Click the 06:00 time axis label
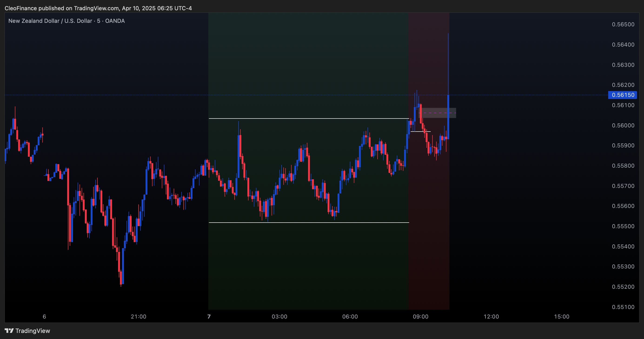Image resolution: width=644 pixels, height=339 pixels. tap(350, 317)
